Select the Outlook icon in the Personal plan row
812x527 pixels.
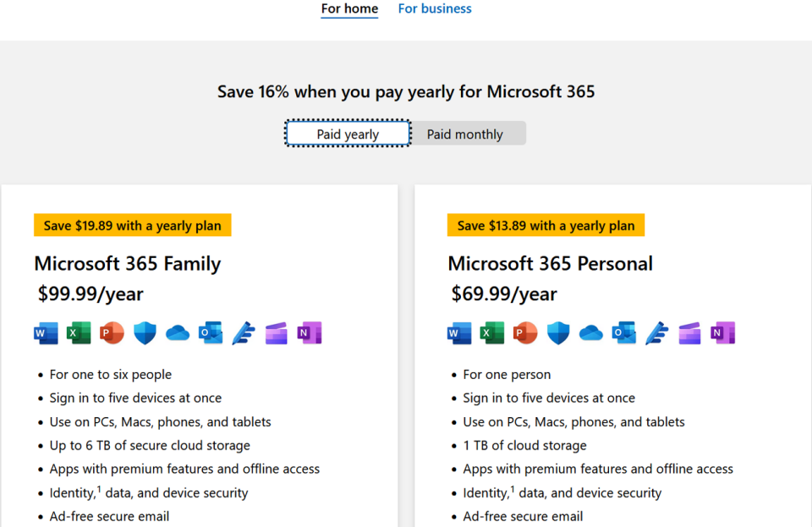click(x=623, y=332)
